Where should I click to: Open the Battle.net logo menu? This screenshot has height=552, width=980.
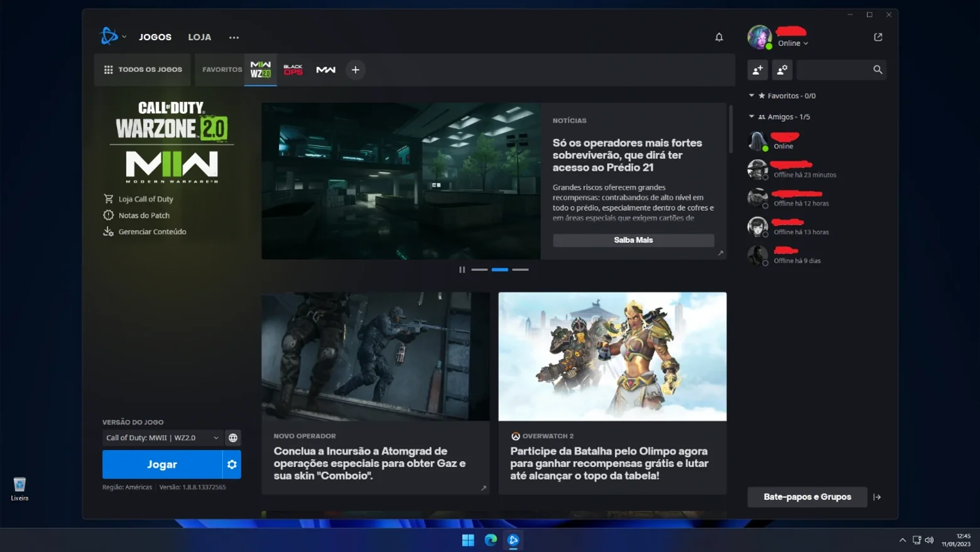click(109, 36)
